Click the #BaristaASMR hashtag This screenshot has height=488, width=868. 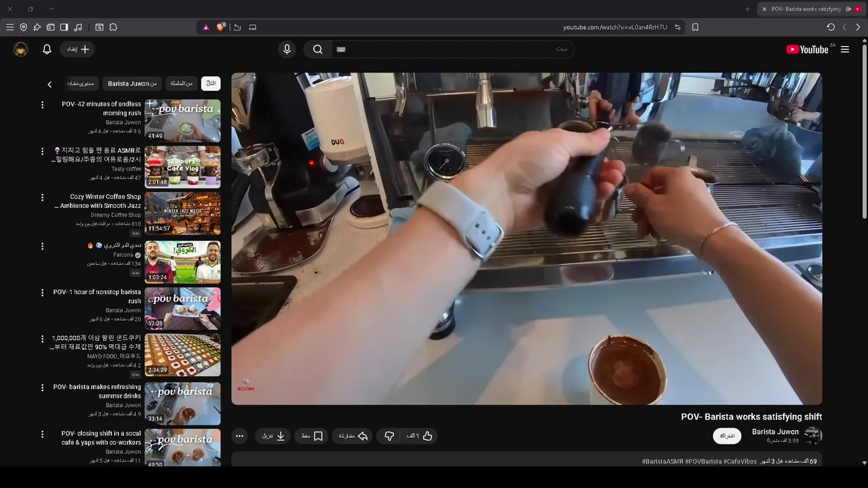(663, 462)
